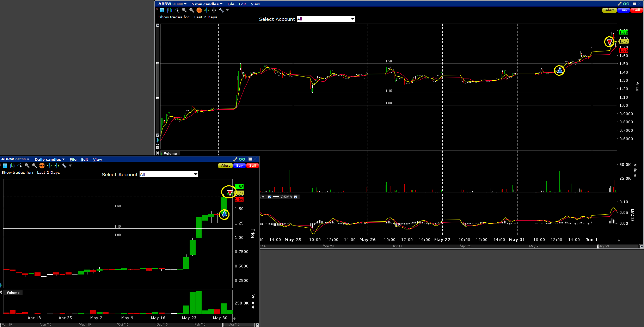Open the View menu in Daily chart

[x=97, y=160]
